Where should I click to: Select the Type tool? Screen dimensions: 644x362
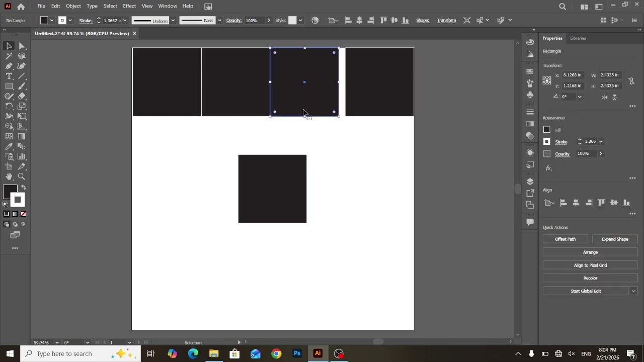pyautogui.click(x=9, y=76)
